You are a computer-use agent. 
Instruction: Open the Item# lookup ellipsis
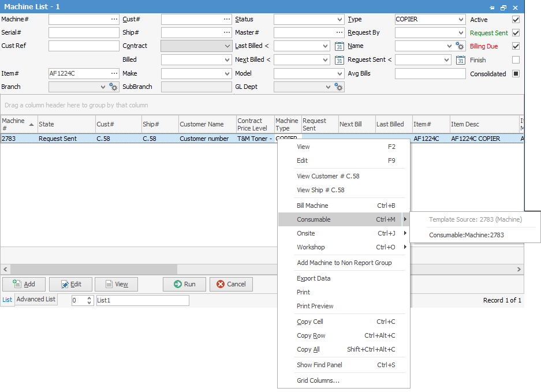(114, 74)
